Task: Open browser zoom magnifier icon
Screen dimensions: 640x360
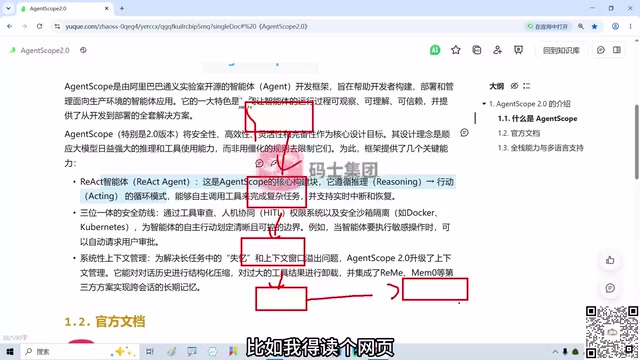Action: click(580, 27)
